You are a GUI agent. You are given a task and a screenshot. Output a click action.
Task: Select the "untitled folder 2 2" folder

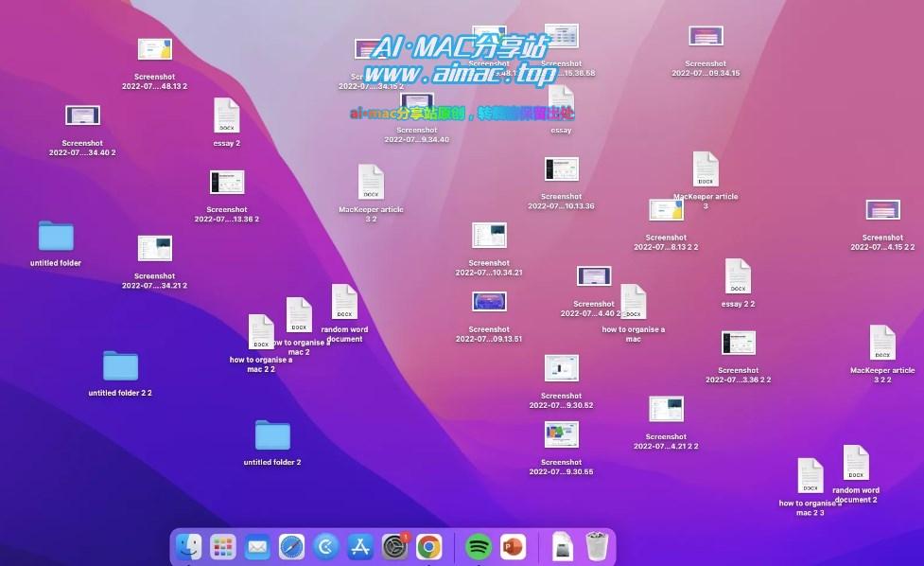121,365
